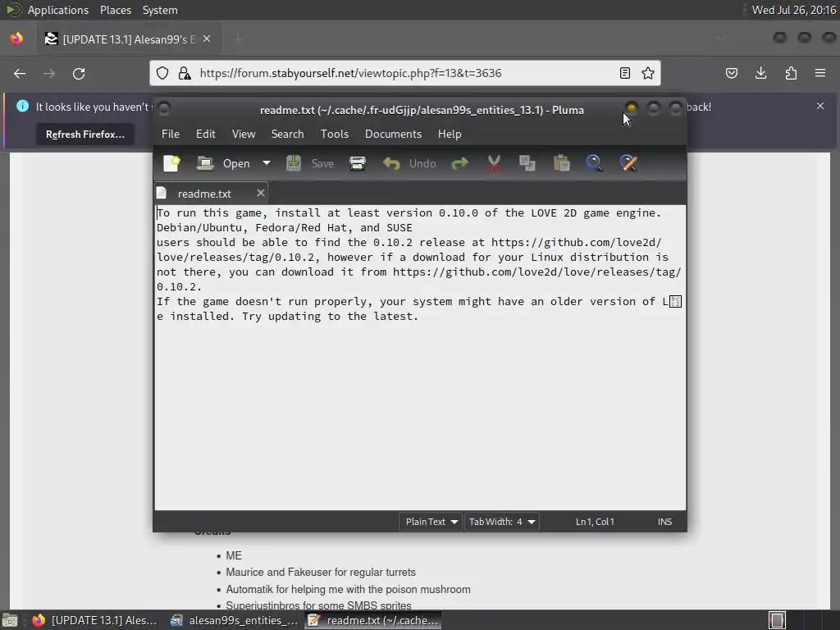This screenshot has width=840, height=630.
Task: Go back in Firefox
Action: point(20,73)
